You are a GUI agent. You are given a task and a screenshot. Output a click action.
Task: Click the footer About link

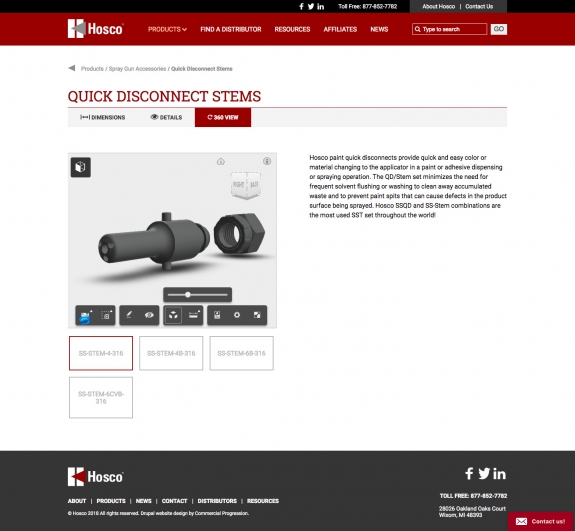(77, 501)
